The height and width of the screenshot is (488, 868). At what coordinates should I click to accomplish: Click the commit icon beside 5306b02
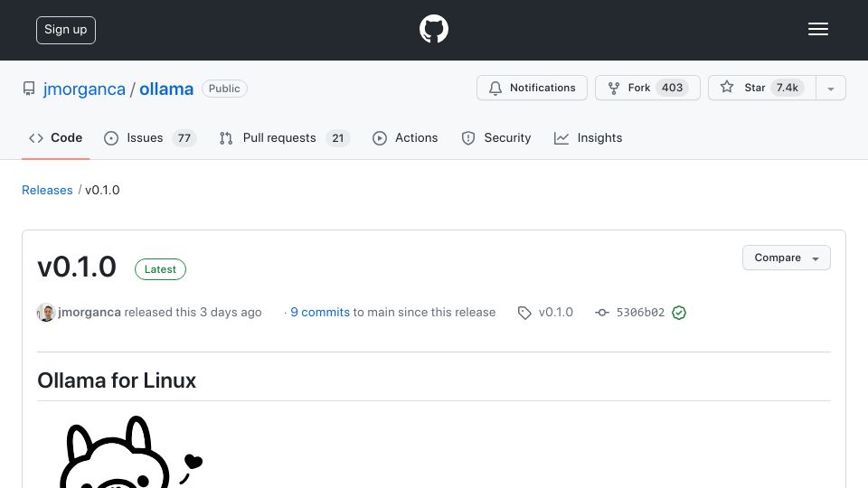602,313
